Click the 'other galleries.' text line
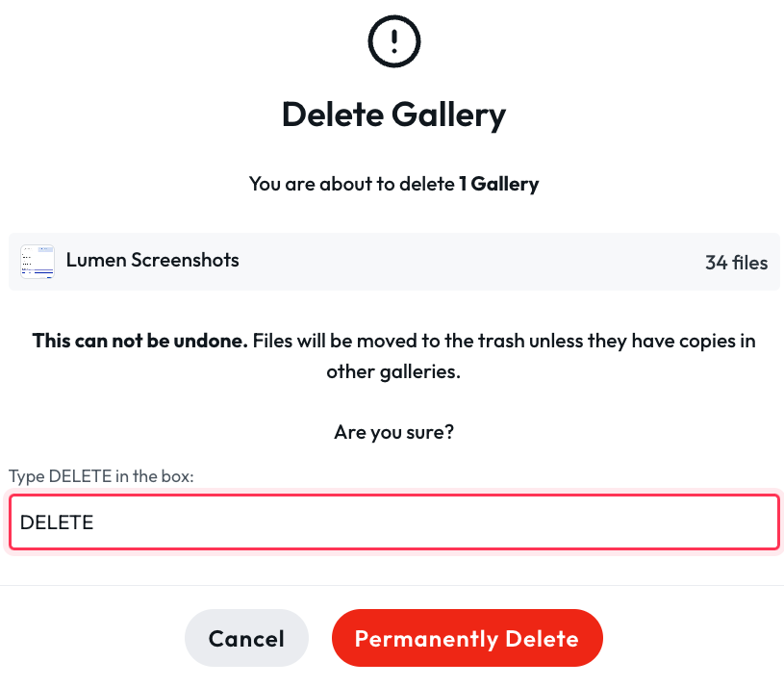Viewport: 784px width, 687px height. click(x=393, y=372)
